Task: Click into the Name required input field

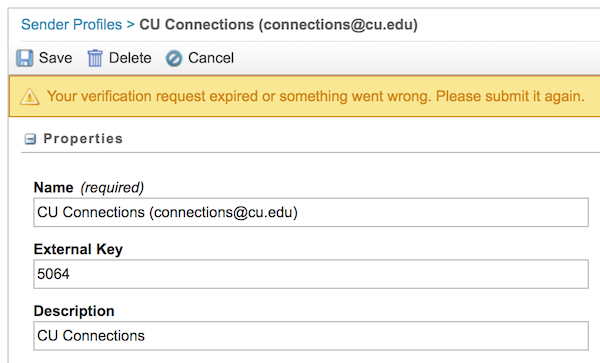Action: click(x=311, y=212)
